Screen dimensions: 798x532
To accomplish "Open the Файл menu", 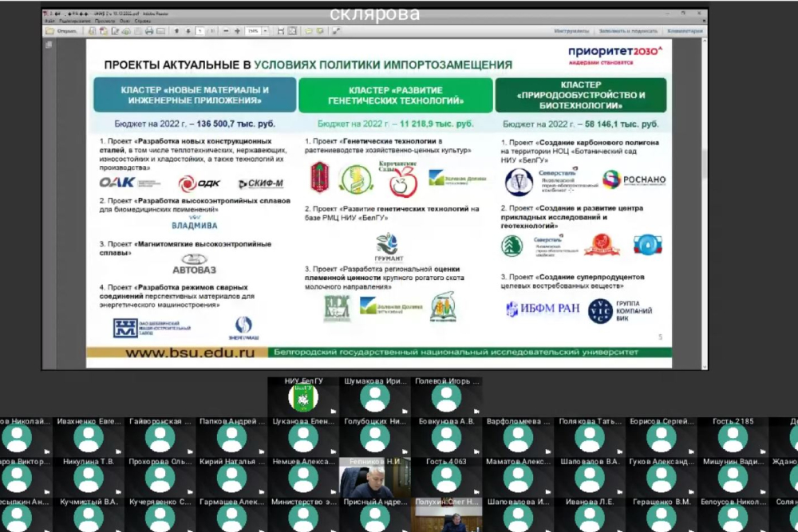I will point(49,21).
